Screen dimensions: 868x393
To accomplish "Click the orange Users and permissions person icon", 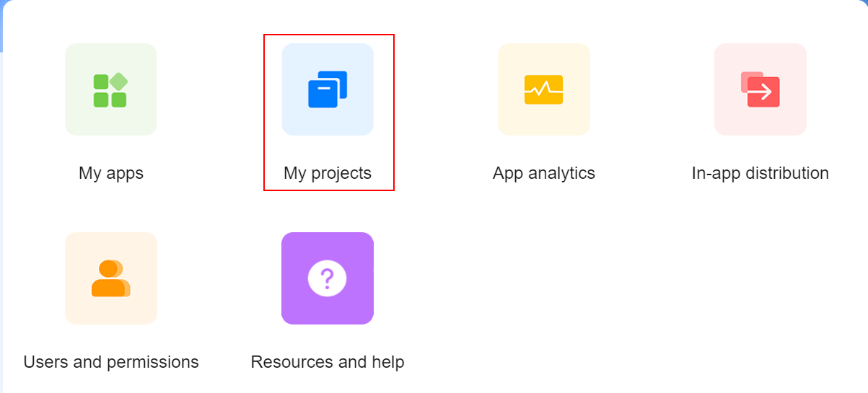I will 110,278.
